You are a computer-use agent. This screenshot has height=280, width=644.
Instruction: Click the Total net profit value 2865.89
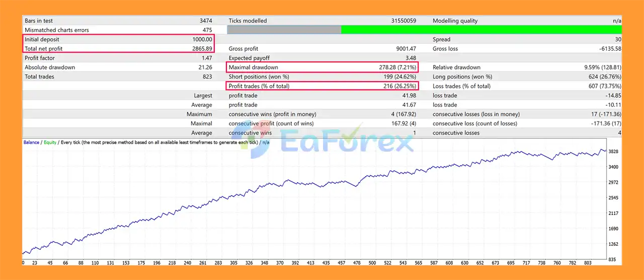[200, 49]
